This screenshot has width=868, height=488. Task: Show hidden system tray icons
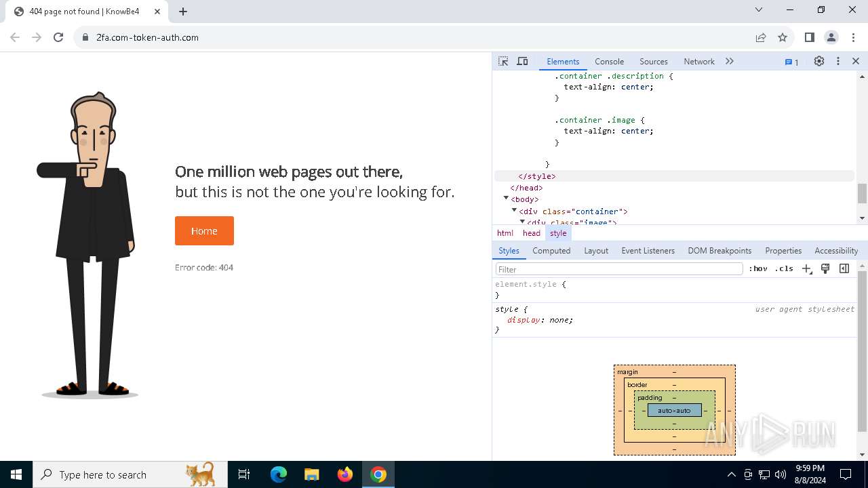(x=731, y=474)
